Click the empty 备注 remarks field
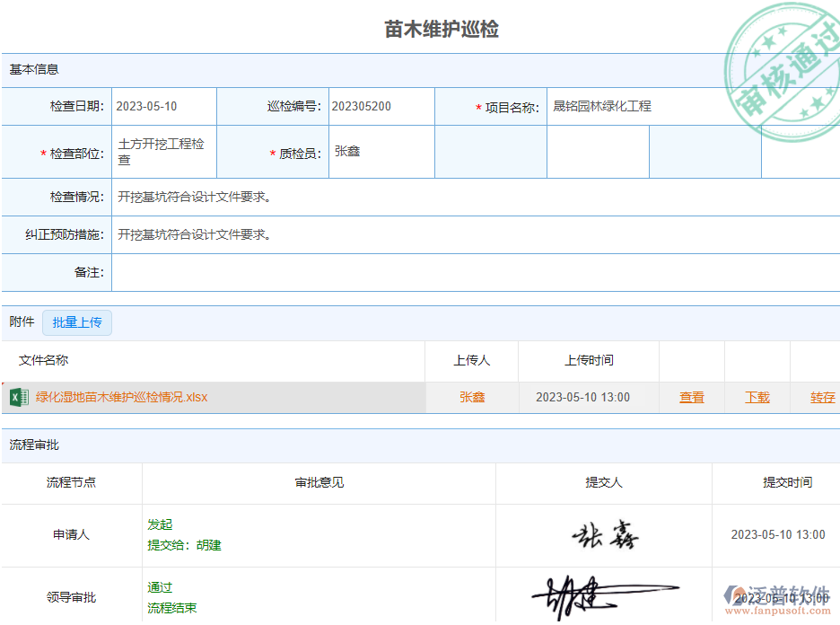Image resolution: width=840 pixels, height=625 pixels. 474,273
